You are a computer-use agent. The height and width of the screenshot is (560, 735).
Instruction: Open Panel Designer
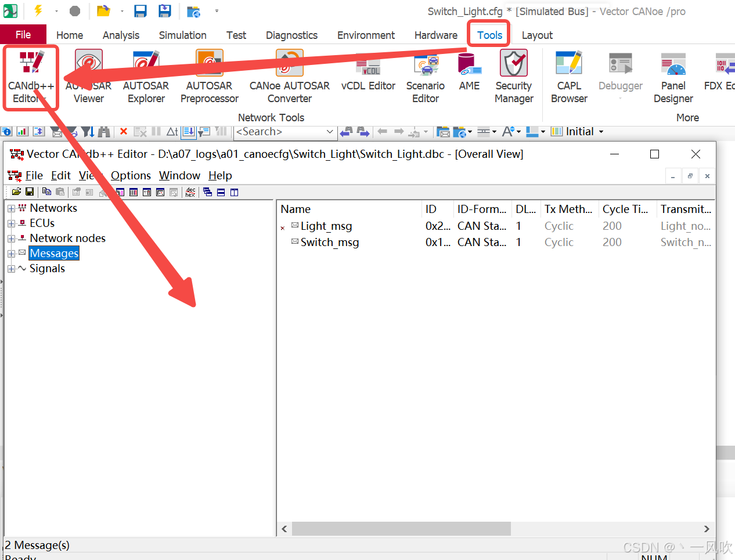pyautogui.click(x=673, y=77)
